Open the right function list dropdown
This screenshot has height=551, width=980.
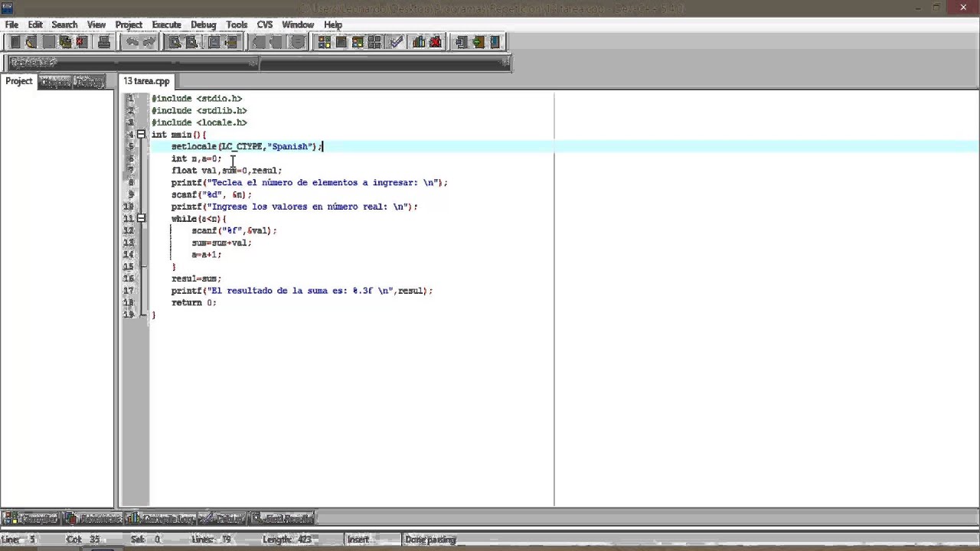pos(506,63)
